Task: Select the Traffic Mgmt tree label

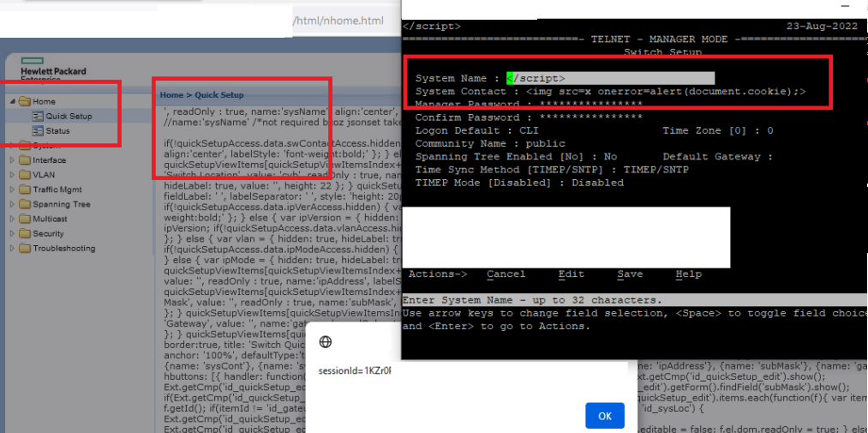Action: (x=57, y=189)
